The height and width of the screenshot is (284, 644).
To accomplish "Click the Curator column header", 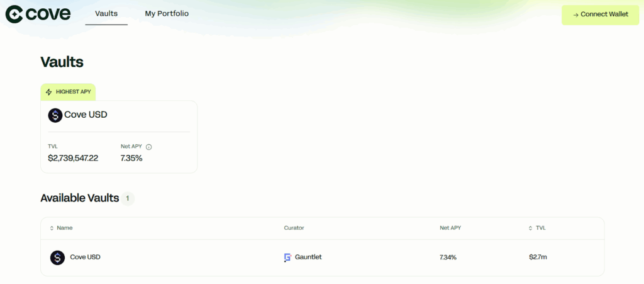I will [294, 228].
